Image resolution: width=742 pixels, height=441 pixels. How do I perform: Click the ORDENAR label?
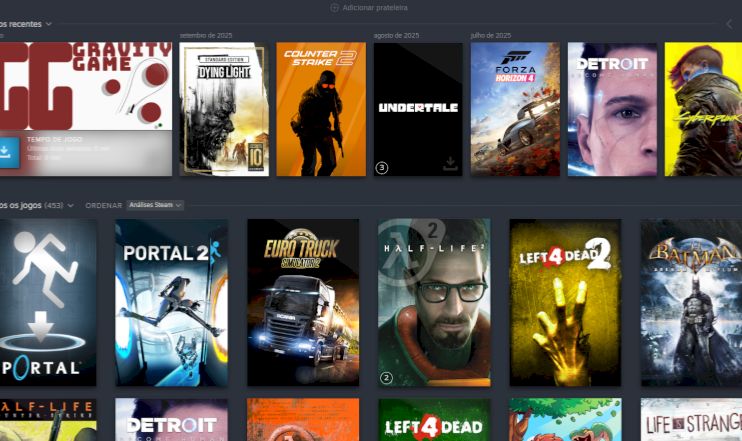(104, 205)
